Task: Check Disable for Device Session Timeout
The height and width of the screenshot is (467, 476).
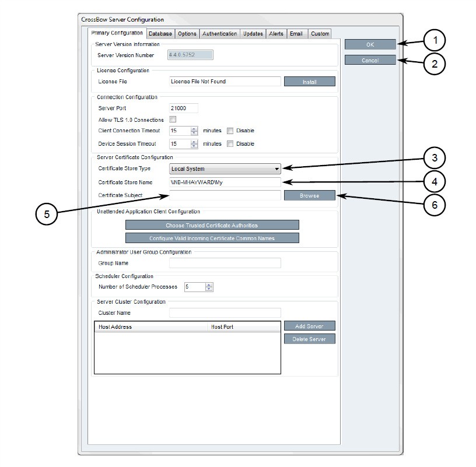Action: click(x=230, y=144)
